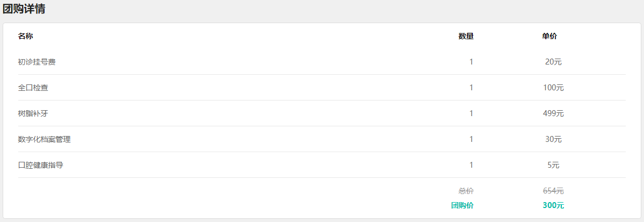The height and width of the screenshot is (222, 644).
Task: Click the 100元 unit price
Action: 553,88
